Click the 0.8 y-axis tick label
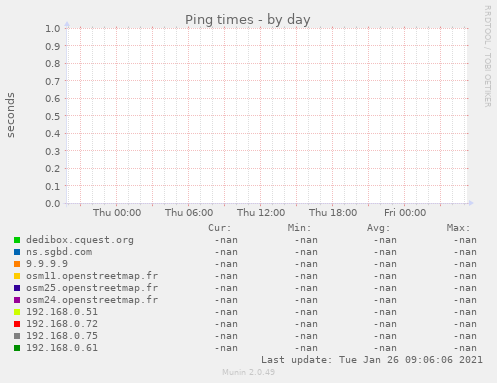Screen dimensions: 497x383 click(53, 64)
